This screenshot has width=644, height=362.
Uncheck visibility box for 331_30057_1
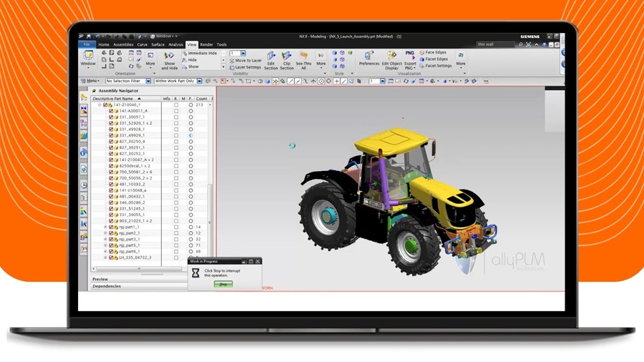(111, 117)
